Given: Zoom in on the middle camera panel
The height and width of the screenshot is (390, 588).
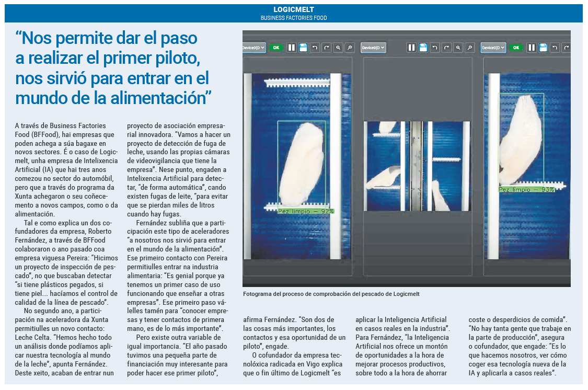Looking at the screenshot, I should (x=458, y=48).
